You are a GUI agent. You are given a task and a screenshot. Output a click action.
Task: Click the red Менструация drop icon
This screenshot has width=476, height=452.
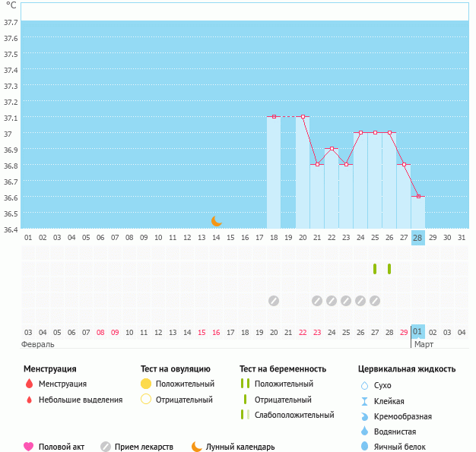pos(29,384)
